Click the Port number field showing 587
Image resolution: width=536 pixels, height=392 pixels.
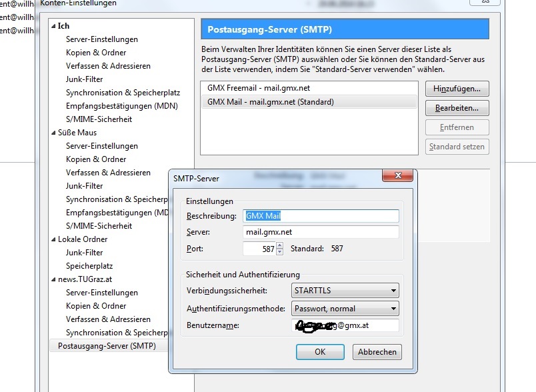coord(259,249)
